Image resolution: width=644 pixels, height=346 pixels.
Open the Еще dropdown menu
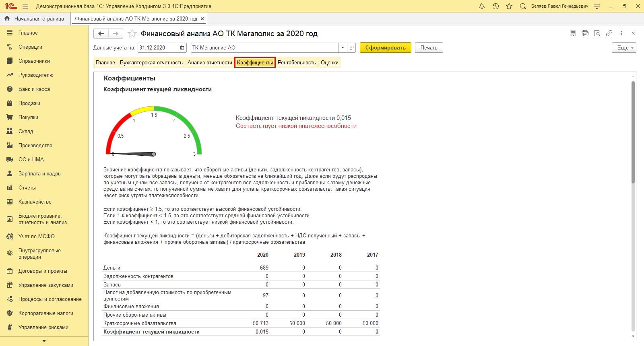624,48
